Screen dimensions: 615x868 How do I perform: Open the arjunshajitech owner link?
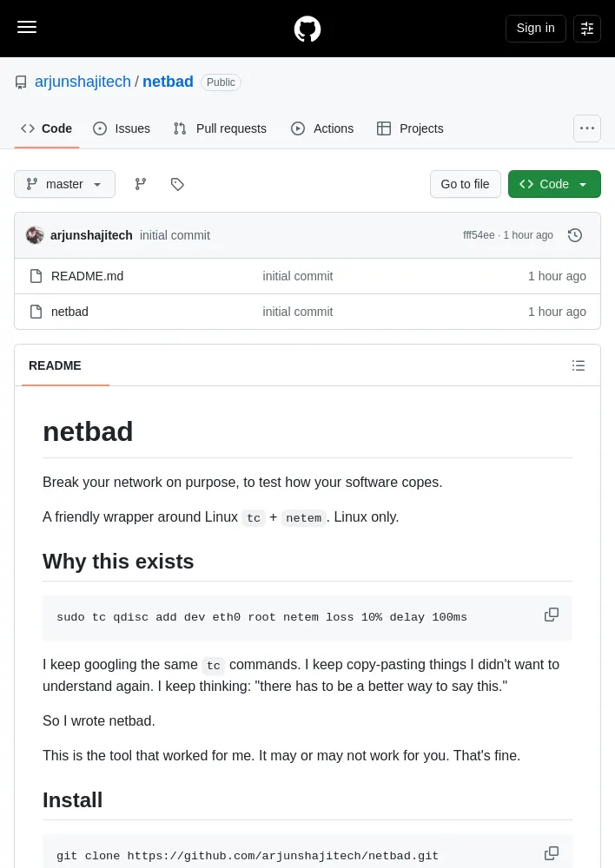tap(83, 82)
